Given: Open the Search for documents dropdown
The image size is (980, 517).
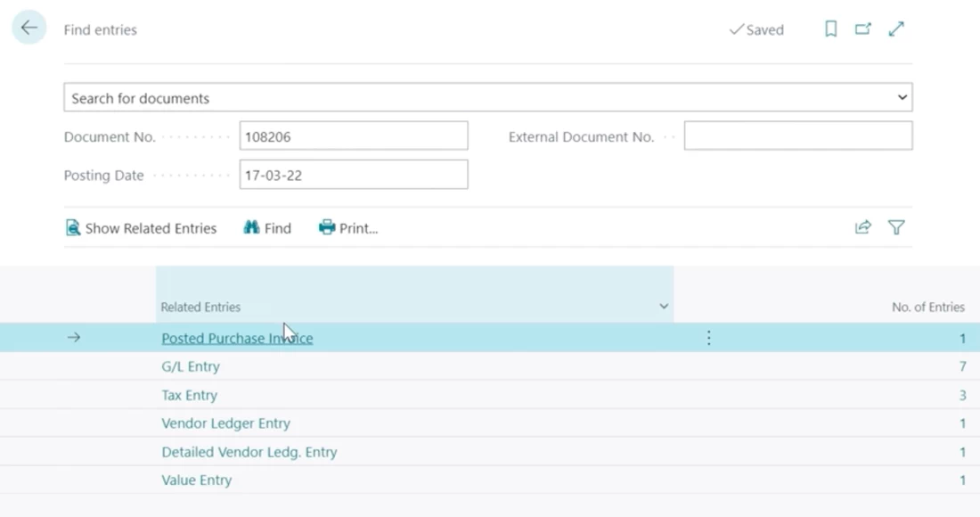Looking at the screenshot, I should click(x=902, y=97).
